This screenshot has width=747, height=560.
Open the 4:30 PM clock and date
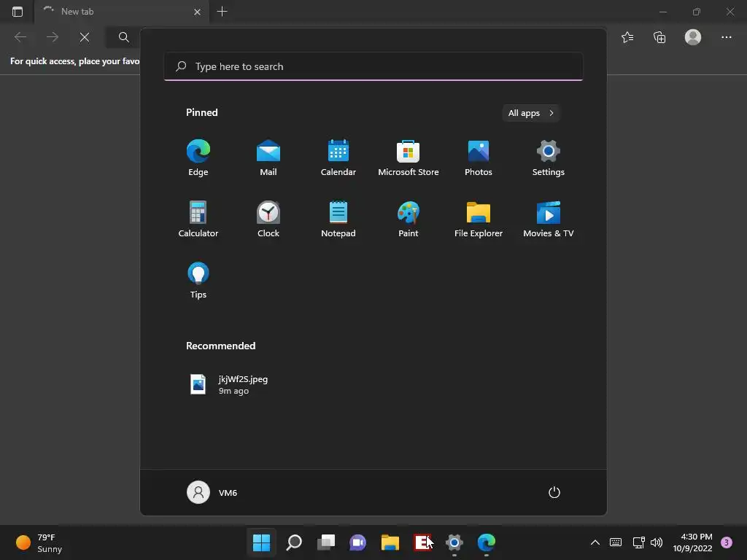(692, 542)
